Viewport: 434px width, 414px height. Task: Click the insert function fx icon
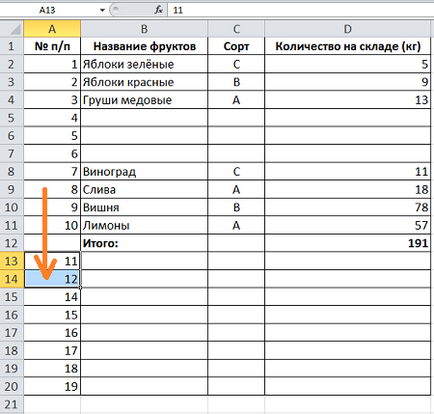click(159, 10)
